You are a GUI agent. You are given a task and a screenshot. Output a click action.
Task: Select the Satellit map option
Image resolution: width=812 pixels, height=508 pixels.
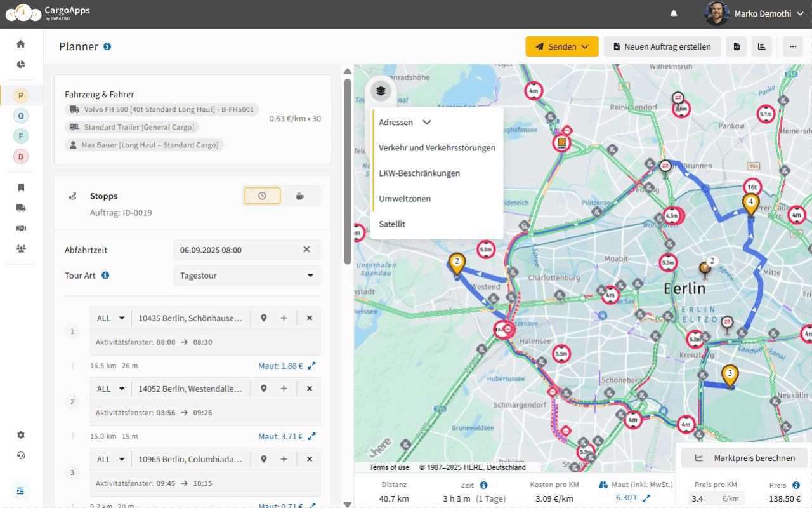[392, 224]
